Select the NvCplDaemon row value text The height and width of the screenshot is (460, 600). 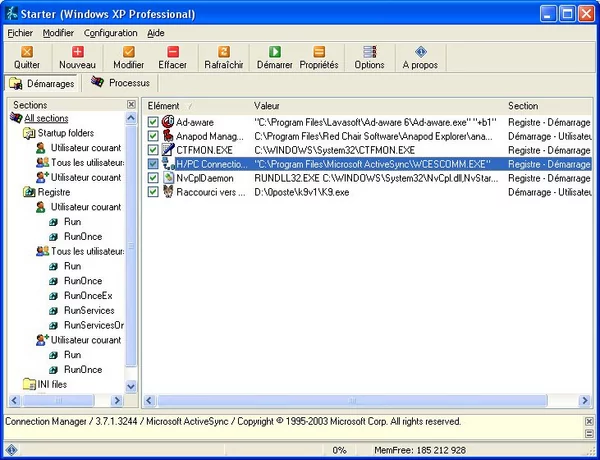(x=376, y=178)
